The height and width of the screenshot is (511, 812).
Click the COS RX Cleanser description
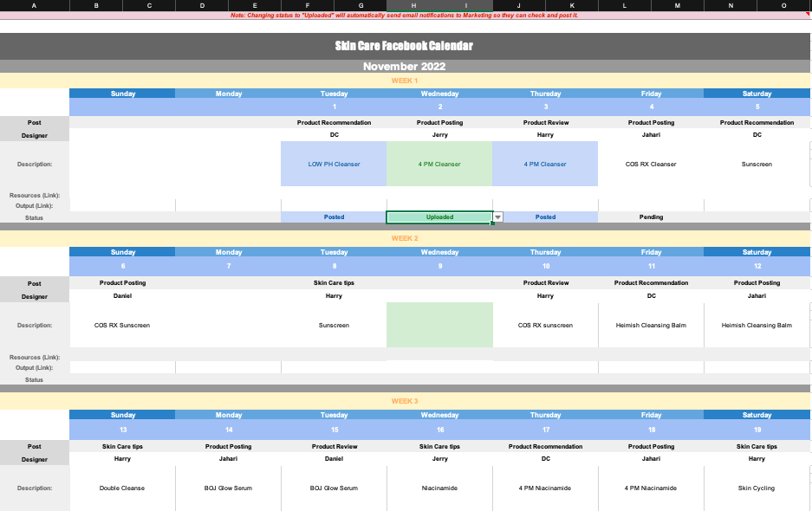click(x=651, y=164)
